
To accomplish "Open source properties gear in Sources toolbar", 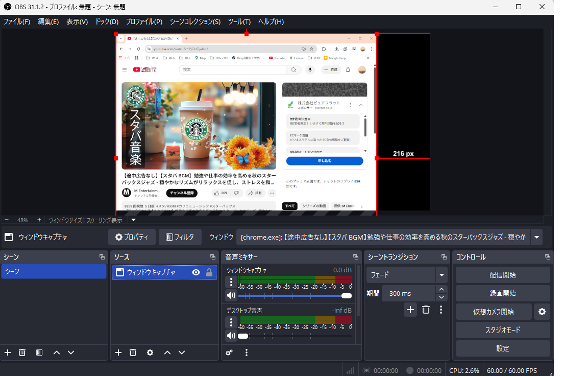I will pos(150,353).
